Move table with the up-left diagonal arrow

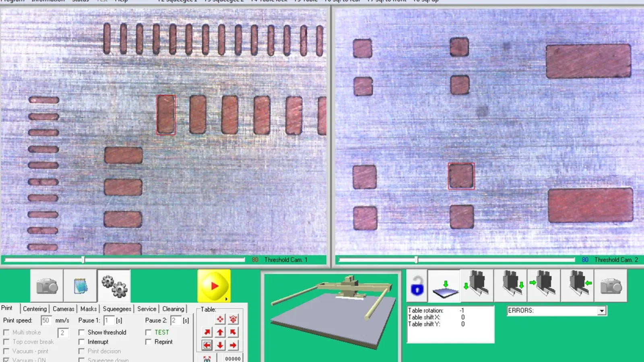pos(233,332)
